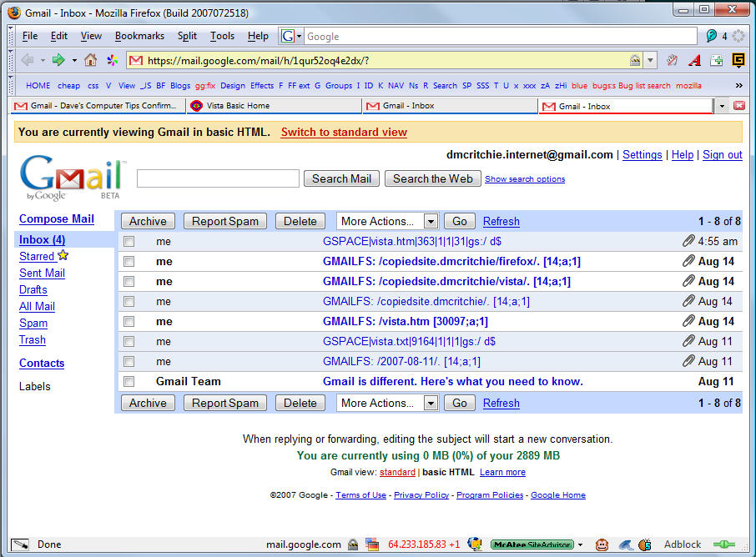This screenshot has width=756, height=557.
Task: Check the GMAILFS: /copiedsite.dmcritchie/. [14;a;1] checkbox
Action: [129, 301]
